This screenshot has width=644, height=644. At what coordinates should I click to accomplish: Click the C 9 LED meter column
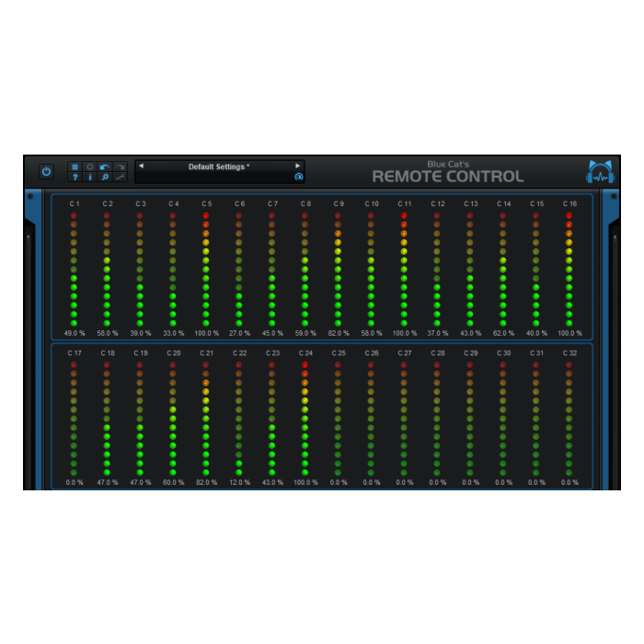click(x=338, y=270)
